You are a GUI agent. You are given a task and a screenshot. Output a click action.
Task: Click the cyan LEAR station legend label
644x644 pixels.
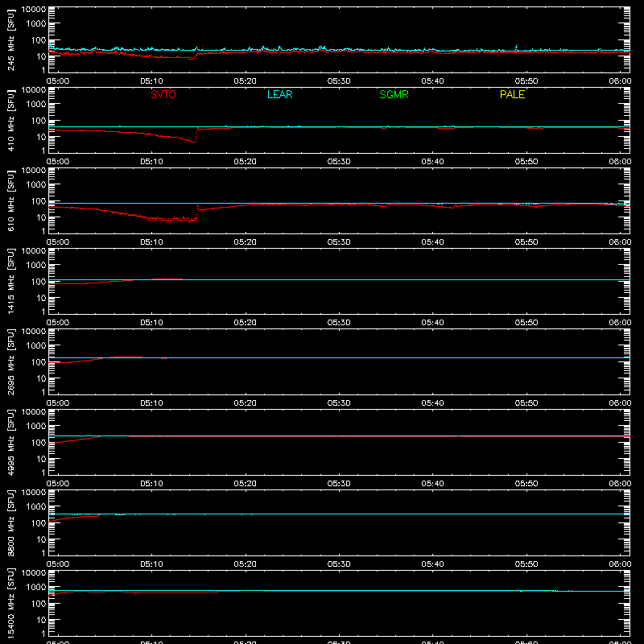[x=279, y=94]
